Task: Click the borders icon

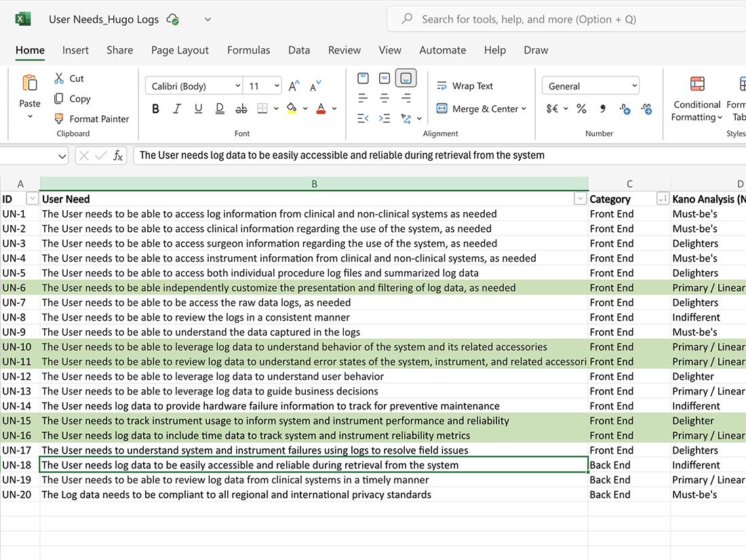Action: pos(262,108)
